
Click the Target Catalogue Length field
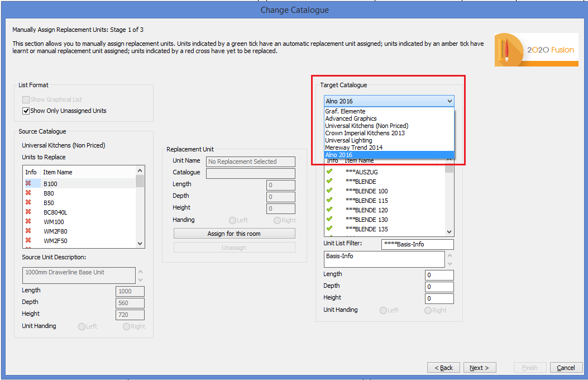tap(439, 275)
